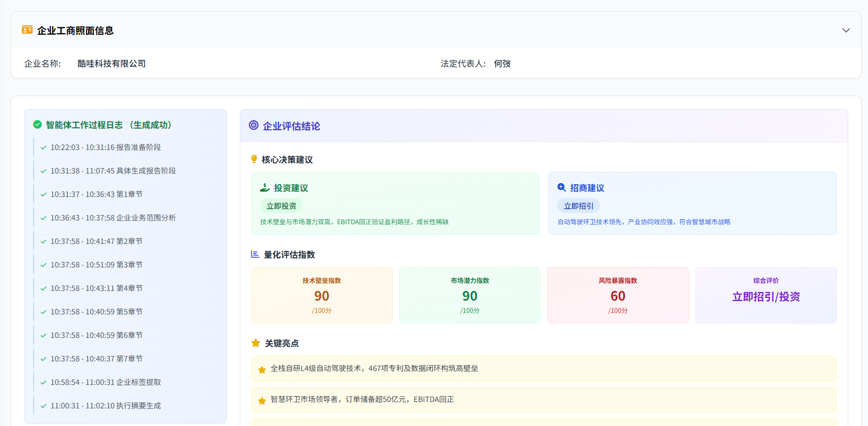Click log text 10:31:38 - 11:07:45 具体生成报告阶段

click(113, 171)
